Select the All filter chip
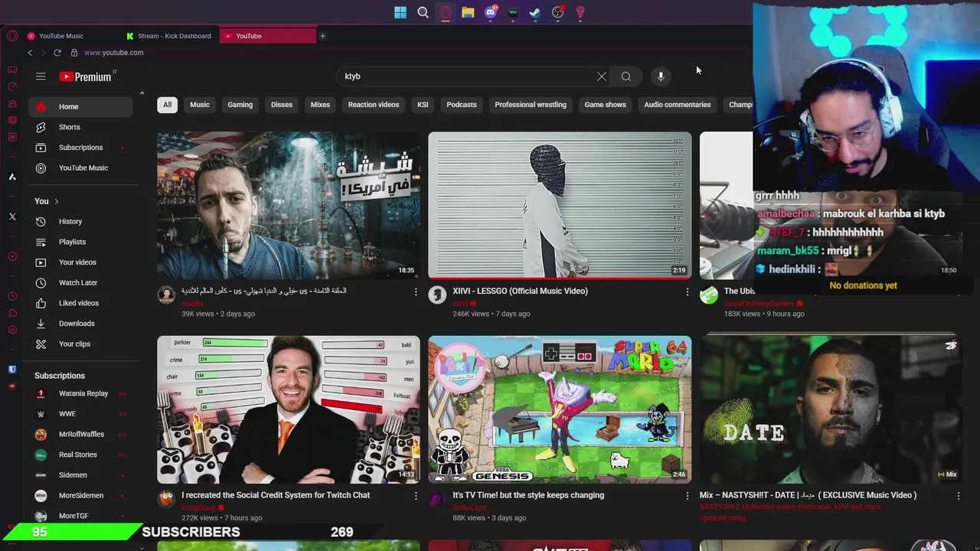The width and height of the screenshot is (980, 551). [x=167, y=105]
